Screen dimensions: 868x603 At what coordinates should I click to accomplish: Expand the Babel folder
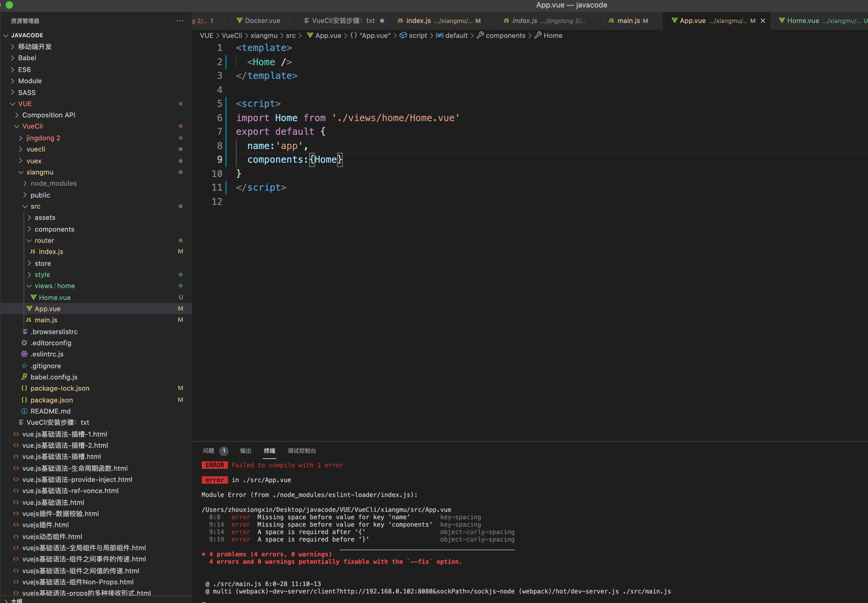tap(12, 58)
